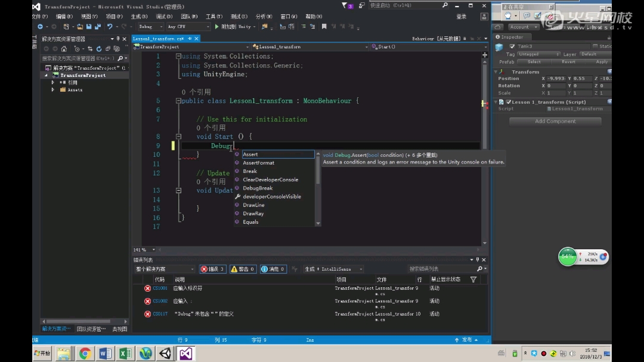Open the TransformProject scope dropdown
The height and width of the screenshot is (362, 644).
point(191,47)
